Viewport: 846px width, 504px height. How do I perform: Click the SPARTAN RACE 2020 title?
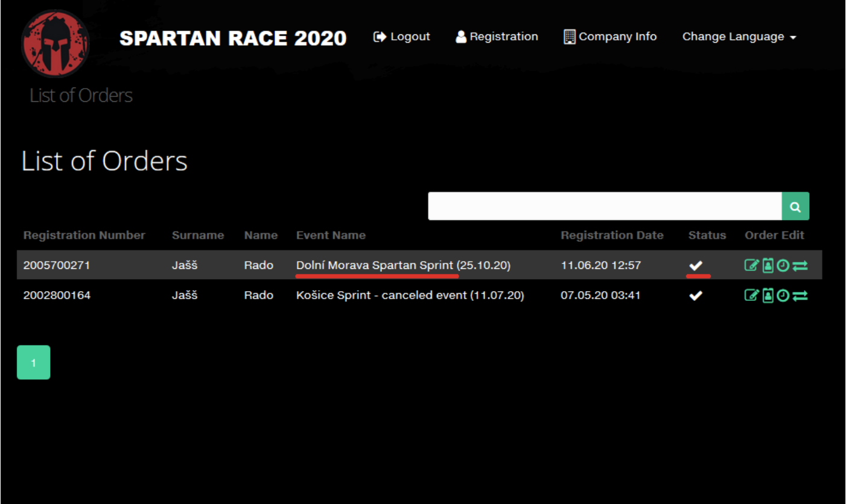(233, 39)
